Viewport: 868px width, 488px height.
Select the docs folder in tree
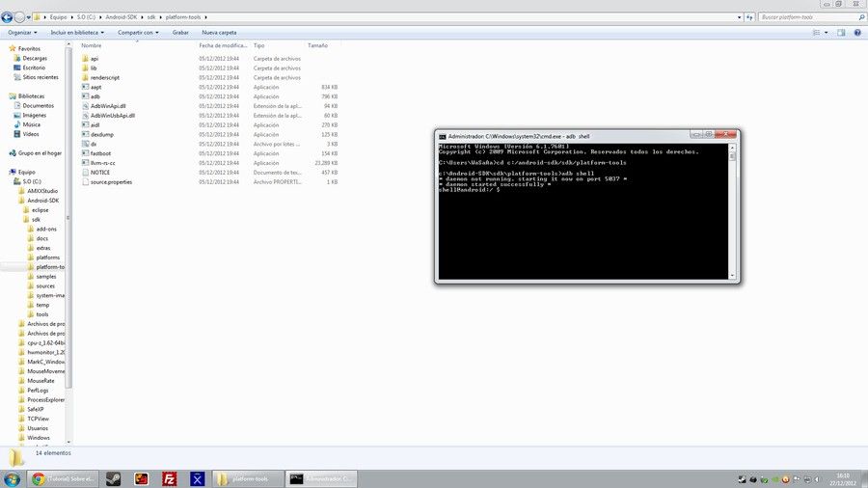(42, 238)
